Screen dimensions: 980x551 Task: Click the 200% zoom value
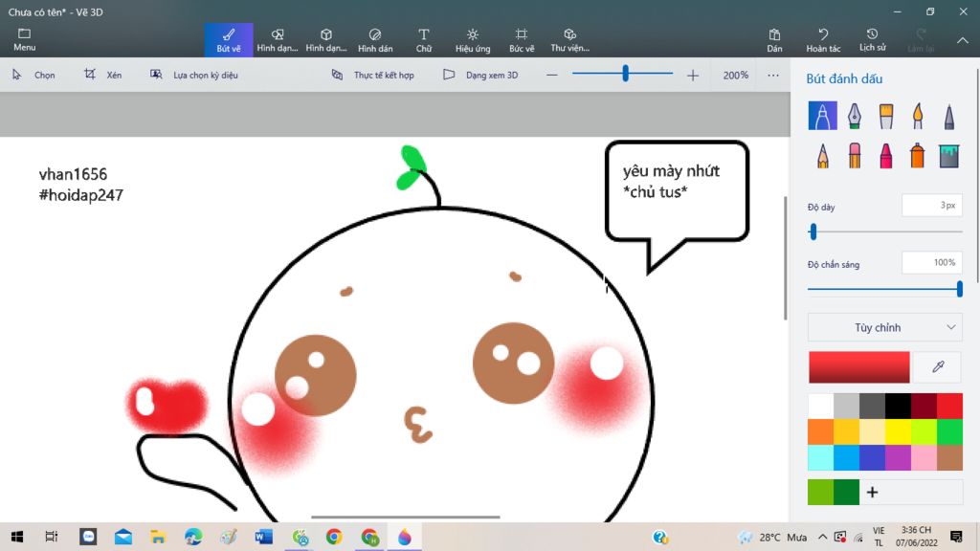tap(736, 75)
